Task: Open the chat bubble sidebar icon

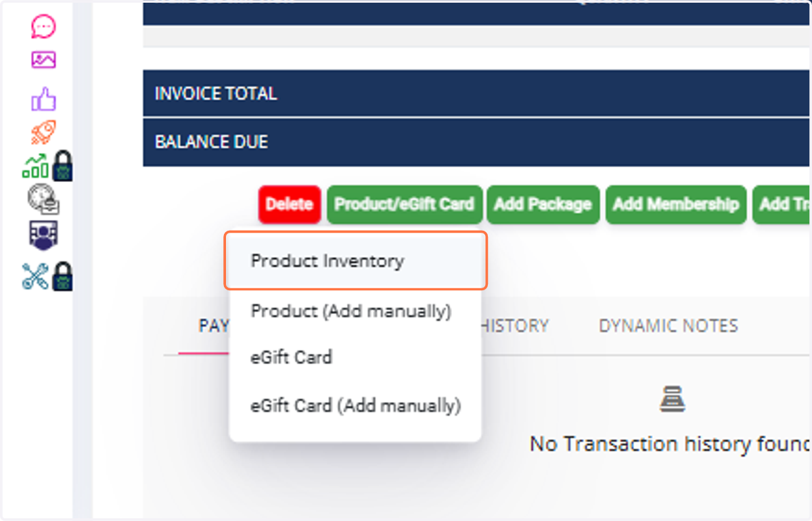Action: pyautogui.click(x=43, y=27)
